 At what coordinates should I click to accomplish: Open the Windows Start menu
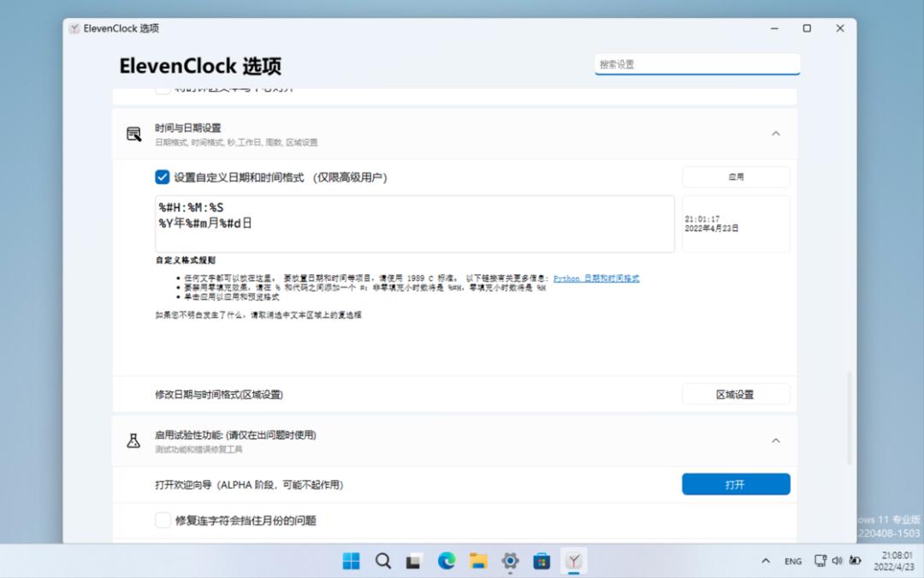(x=352, y=561)
